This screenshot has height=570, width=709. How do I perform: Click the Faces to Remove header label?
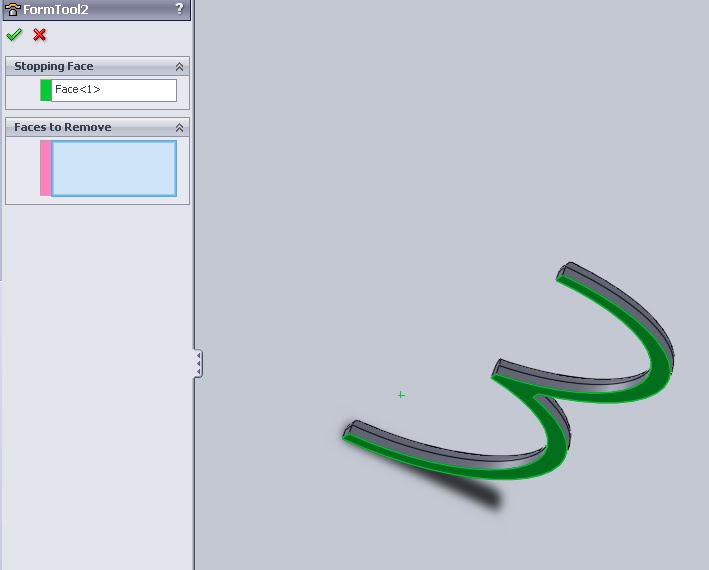tap(63, 127)
